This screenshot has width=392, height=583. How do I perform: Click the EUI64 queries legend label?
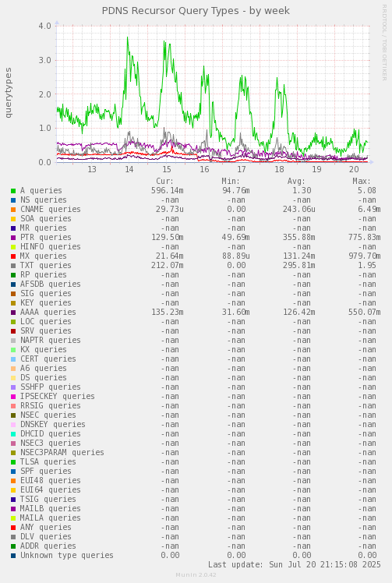pyautogui.click(x=50, y=489)
